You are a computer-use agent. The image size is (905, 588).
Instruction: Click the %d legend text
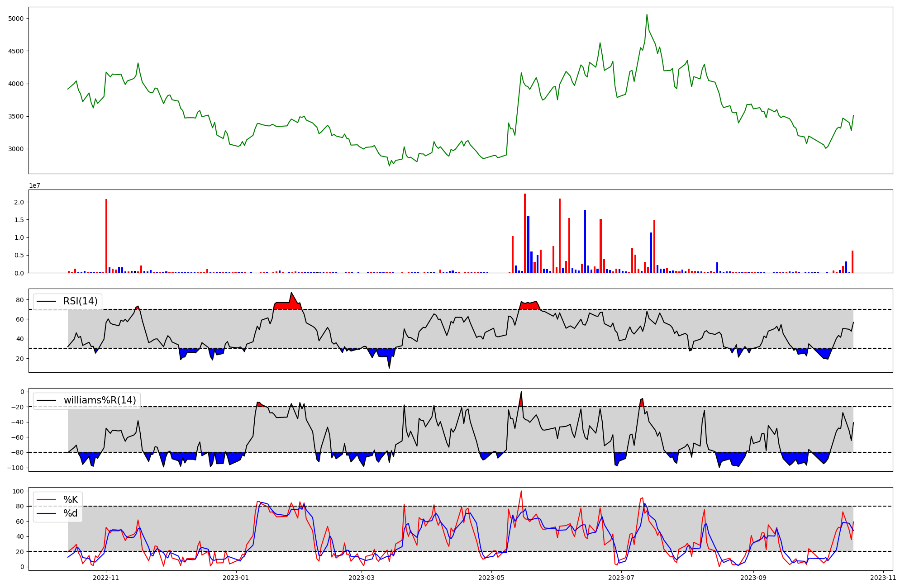pyautogui.click(x=71, y=513)
